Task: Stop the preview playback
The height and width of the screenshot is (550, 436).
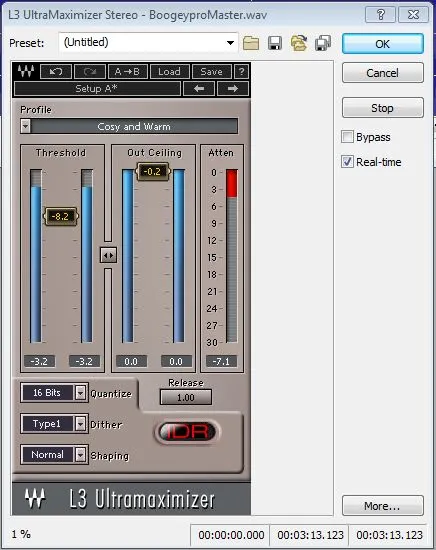Action: [383, 108]
